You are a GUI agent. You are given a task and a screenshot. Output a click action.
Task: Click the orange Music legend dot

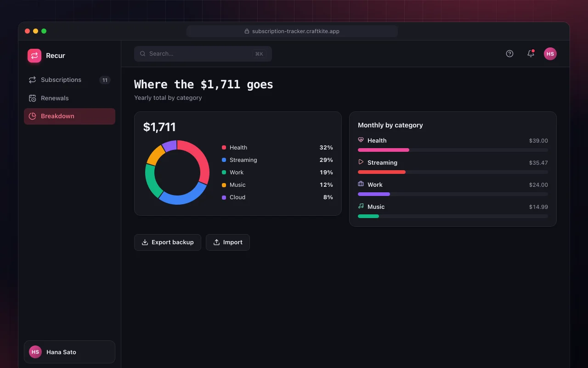pos(224,185)
